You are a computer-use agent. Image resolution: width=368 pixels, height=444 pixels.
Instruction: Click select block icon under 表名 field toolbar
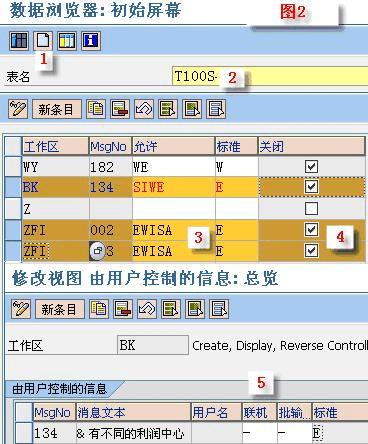click(192, 109)
